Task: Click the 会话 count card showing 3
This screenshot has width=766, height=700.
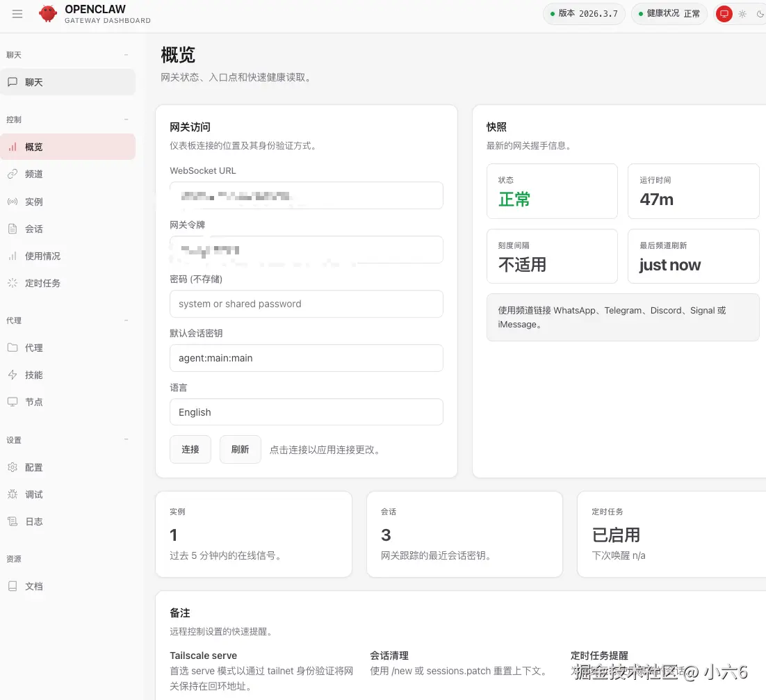Action: pyautogui.click(x=464, y=535)
